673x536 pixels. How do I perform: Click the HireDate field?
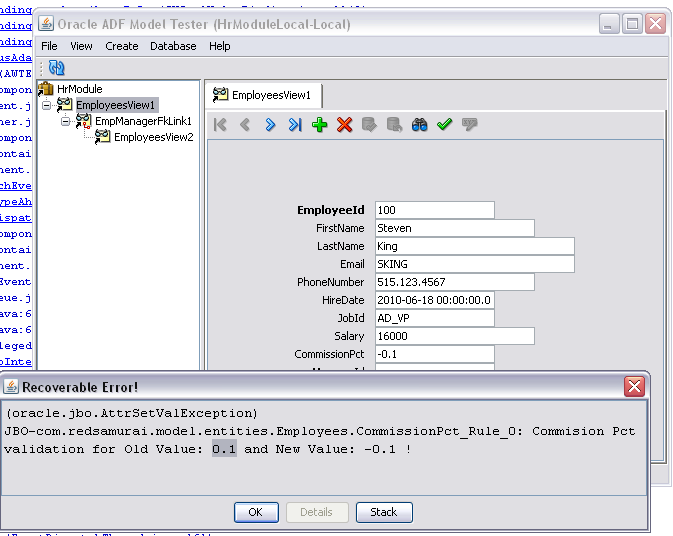(x=435, y=300)
